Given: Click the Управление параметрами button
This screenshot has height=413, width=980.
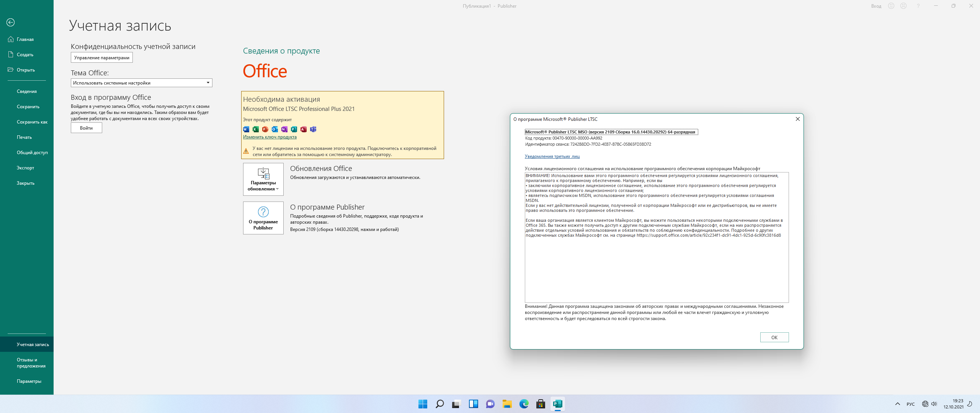Looking at the screenshot, I should coord(102,58).
